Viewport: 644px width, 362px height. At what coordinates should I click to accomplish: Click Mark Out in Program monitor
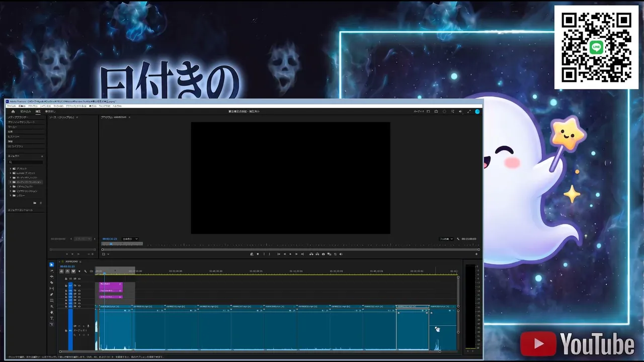click(x=270, y=254)
